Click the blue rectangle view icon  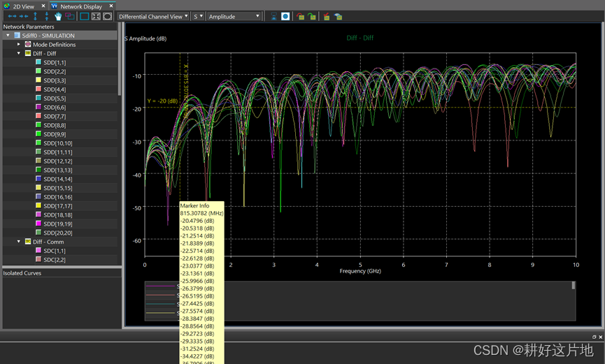(85, 16)
